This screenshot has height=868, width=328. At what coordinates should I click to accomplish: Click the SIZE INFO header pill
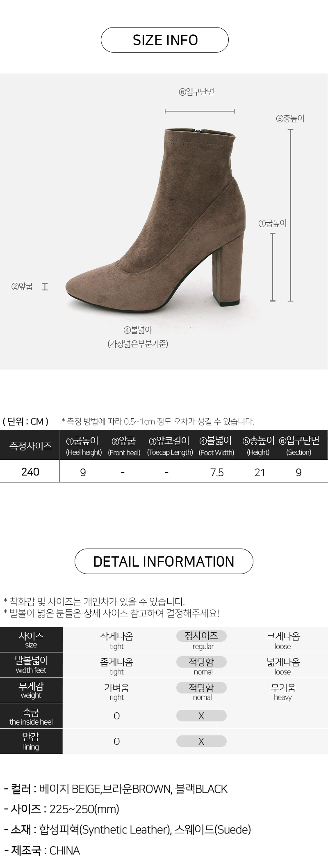pos(164,40)
